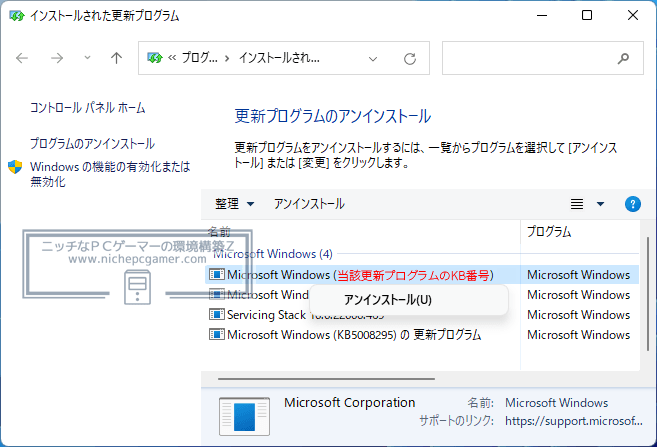Open the 整理 dropdown menu
Screen dimensions: 657x447
click(234, 204)
